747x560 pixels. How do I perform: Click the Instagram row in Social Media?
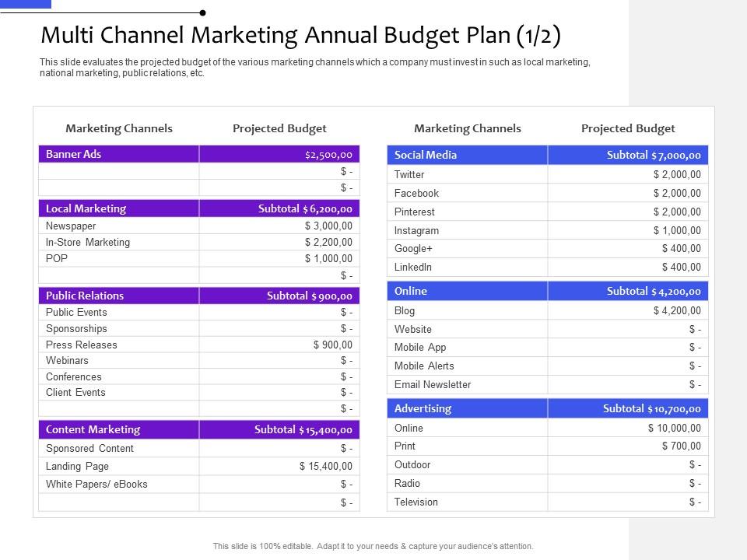click(416, 230)
